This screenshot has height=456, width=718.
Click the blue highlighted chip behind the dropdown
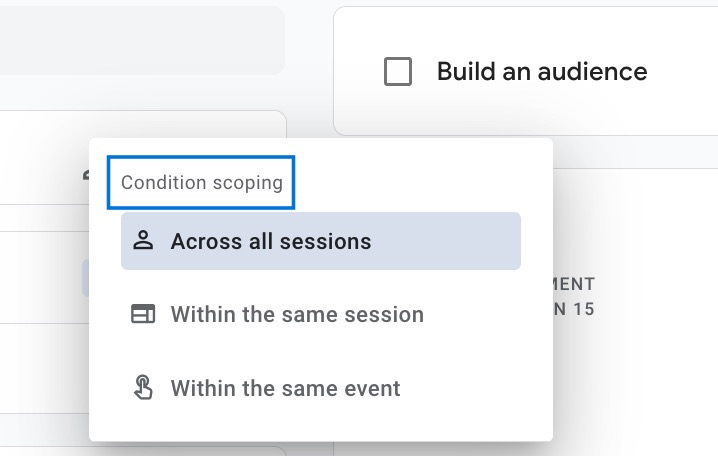85,277
